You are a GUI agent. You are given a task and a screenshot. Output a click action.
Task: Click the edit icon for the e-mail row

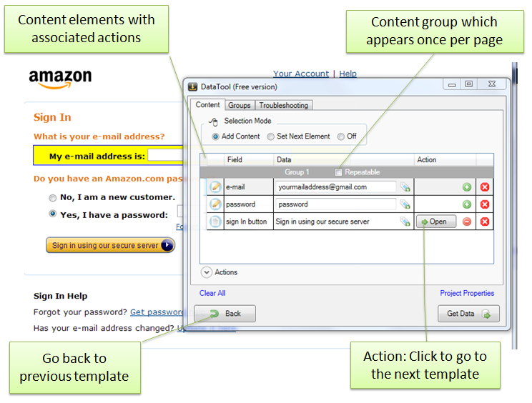pos(215,187)
